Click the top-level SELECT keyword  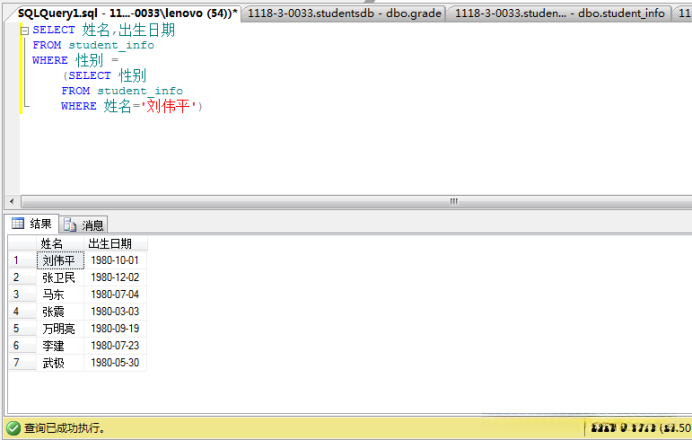[x=54, y=30]
